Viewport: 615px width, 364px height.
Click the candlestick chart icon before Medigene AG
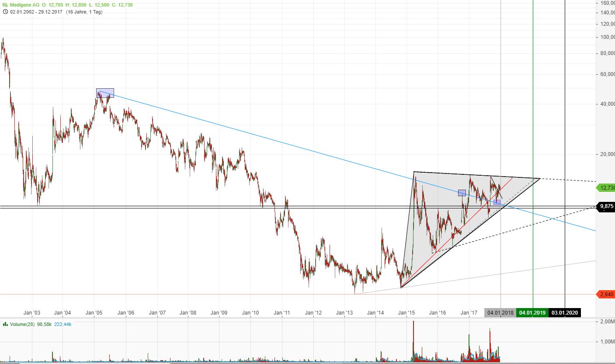[x=4, y=4]
